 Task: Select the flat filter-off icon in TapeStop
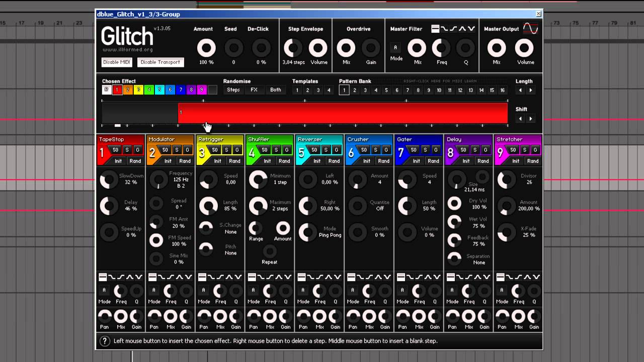[x=103, y=277]
